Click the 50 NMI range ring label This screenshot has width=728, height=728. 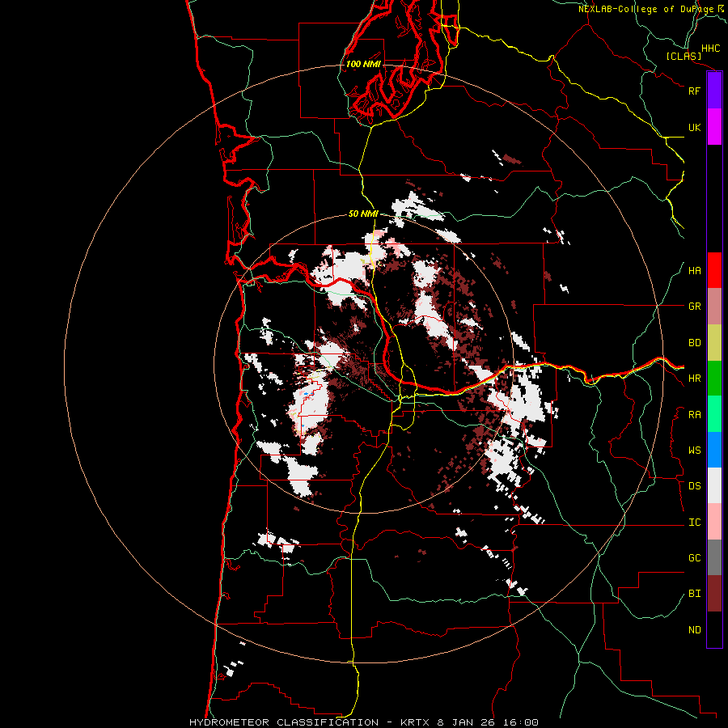pos(363,214)
